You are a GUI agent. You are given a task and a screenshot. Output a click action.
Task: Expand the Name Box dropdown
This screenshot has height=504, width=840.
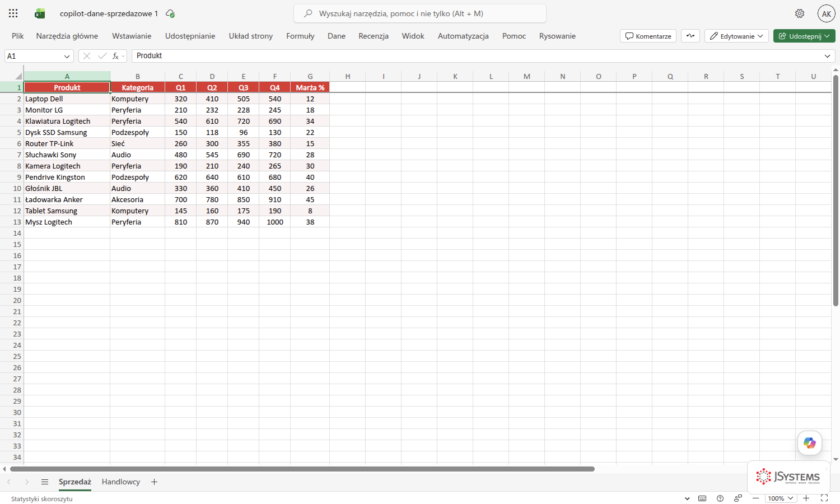[x=67, y=56]
